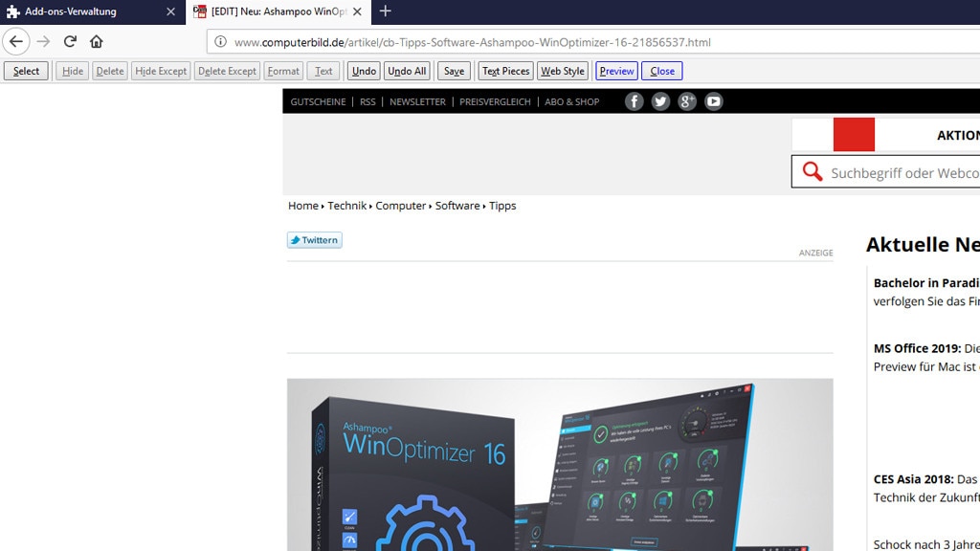The width and height of the screenshot is (980, 551).
Task: Open the Google Plus icon in header
Action: 687,101
